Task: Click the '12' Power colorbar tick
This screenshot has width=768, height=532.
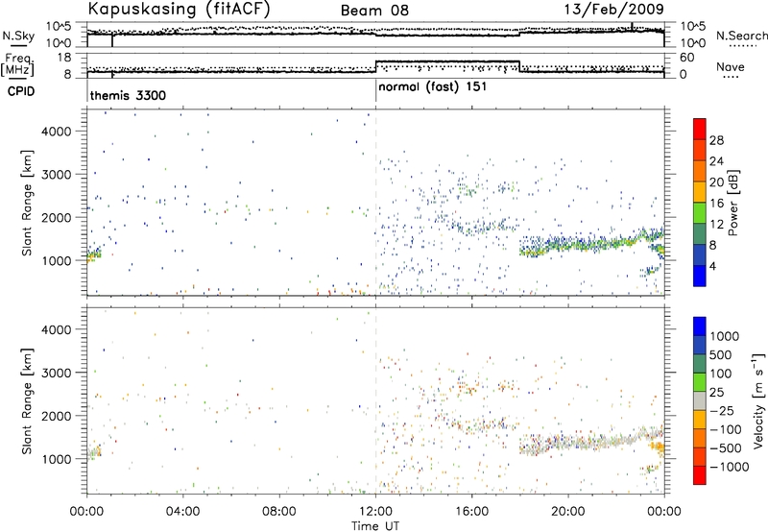Action: point(716,225)
